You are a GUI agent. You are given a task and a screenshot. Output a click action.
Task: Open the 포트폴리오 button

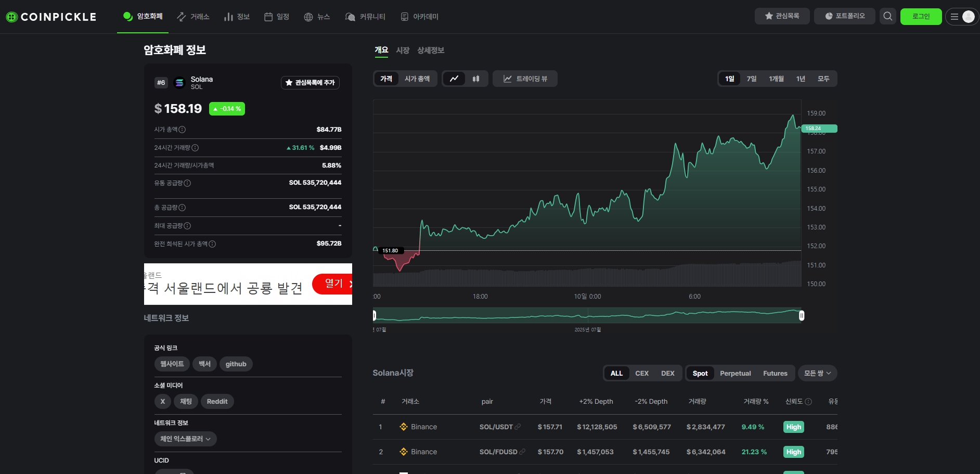click(x=845, y=16)
